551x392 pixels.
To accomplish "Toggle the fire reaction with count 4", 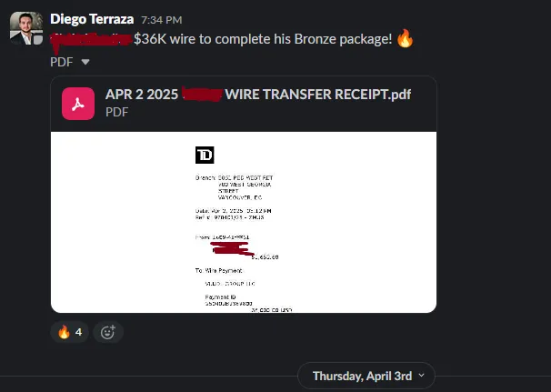I will 69,332.
